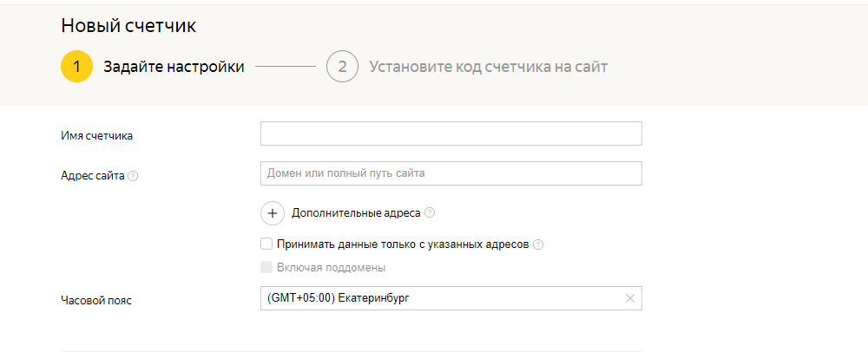The image size is (868, 352).
Task: Click the Часовой пояс label
Action: [96, 300]
